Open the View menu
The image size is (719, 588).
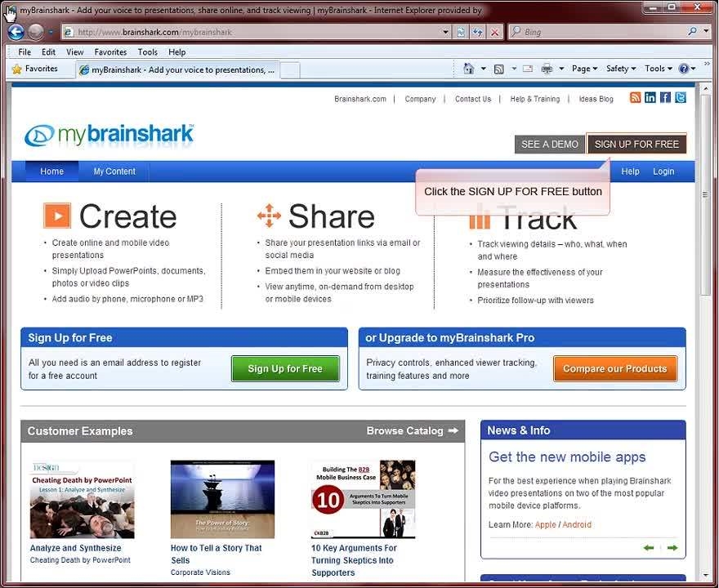pos(74,52)
